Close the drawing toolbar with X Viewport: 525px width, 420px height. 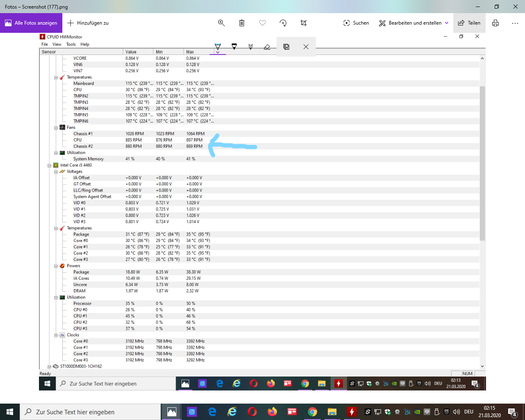pyautogui.click(x=306, y=47)
